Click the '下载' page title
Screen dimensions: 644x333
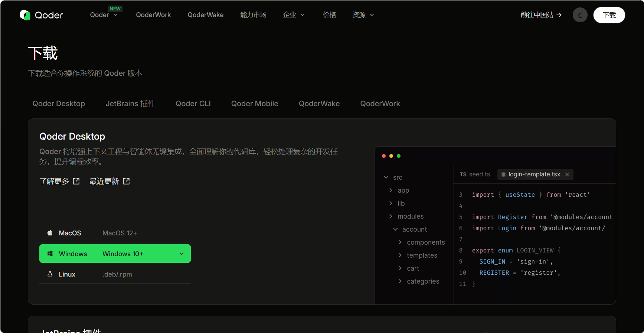pos(43,53)
